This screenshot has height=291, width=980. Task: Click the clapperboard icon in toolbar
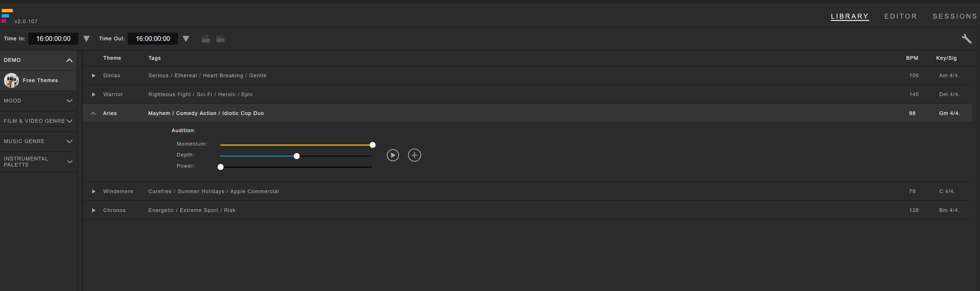(206, 39)
